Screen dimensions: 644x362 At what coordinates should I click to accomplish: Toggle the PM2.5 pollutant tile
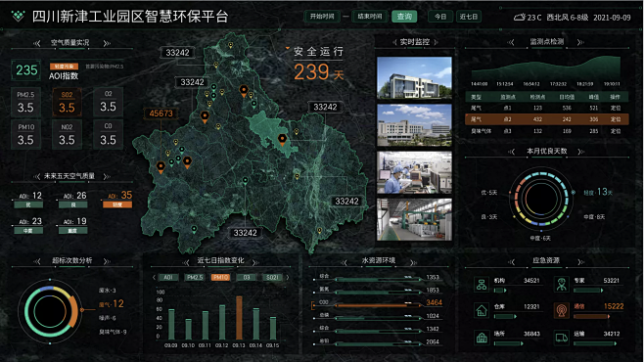(x=25, y=102)
